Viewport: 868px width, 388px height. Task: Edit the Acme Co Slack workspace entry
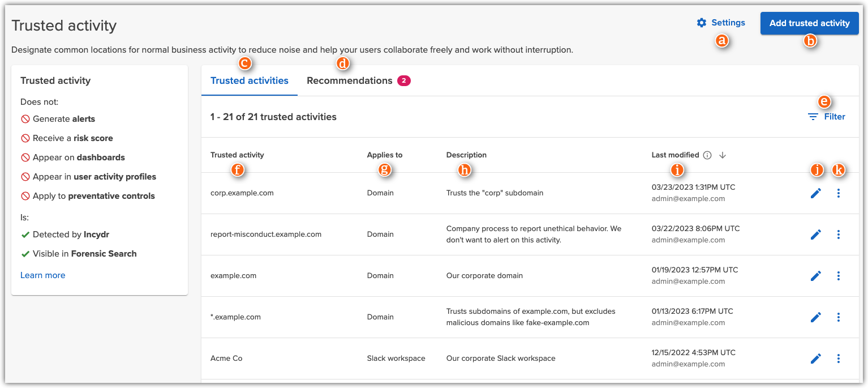(x=816, y=359)
